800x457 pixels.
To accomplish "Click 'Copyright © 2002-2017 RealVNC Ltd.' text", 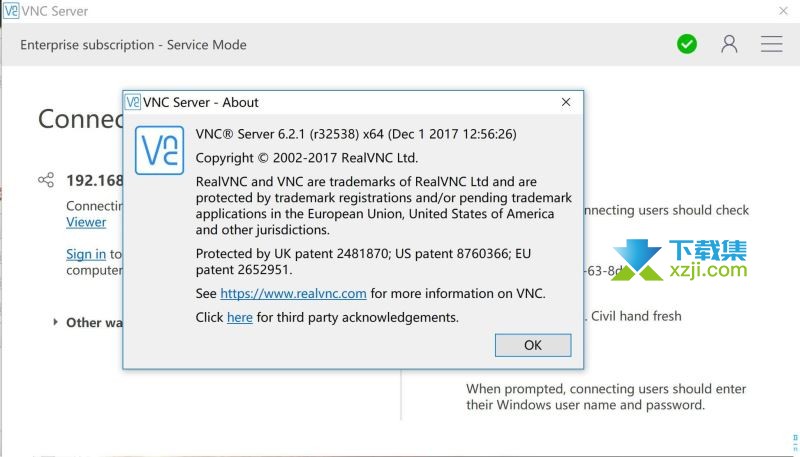I will [x=307, y=158].
